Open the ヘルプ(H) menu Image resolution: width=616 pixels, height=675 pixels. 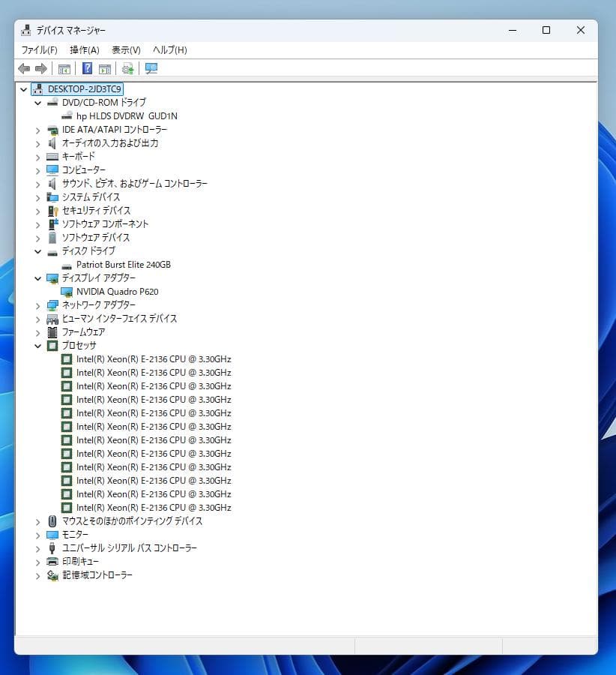click(x=170, y=49)
